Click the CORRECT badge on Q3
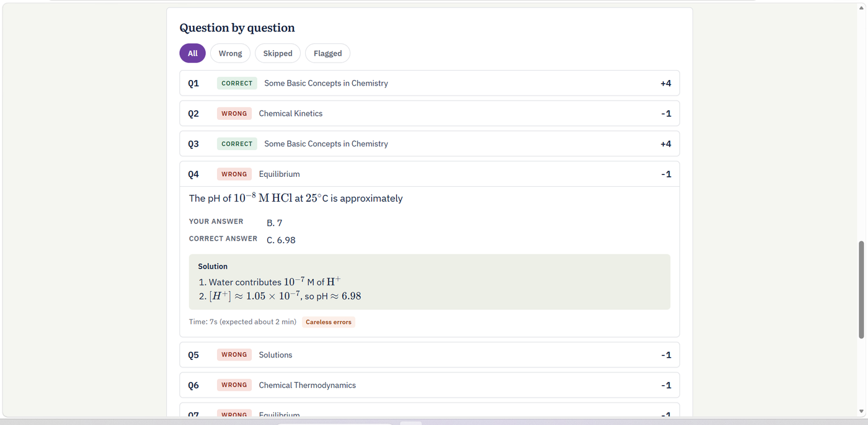This screenshot has width=868, height=425. coord(237,144)
